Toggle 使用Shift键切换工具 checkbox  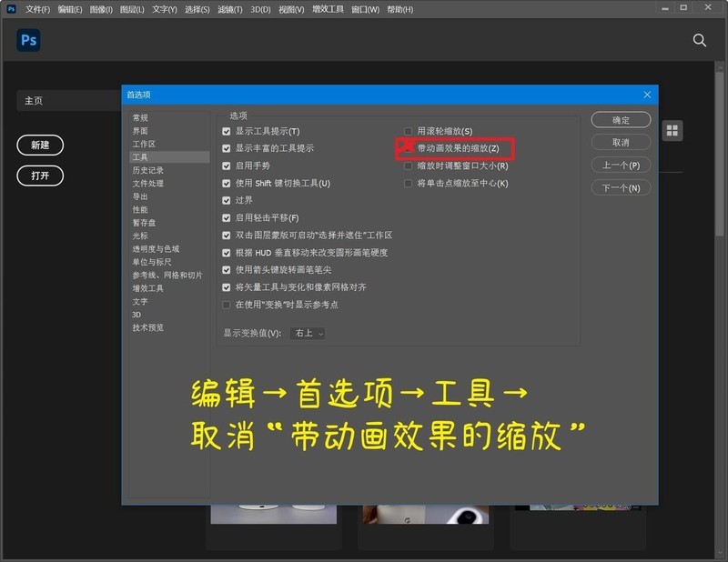(x=225, y=183)
